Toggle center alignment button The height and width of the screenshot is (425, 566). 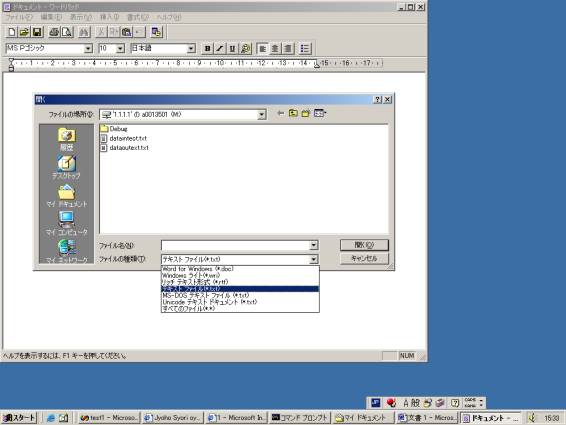tap(275, 48)
